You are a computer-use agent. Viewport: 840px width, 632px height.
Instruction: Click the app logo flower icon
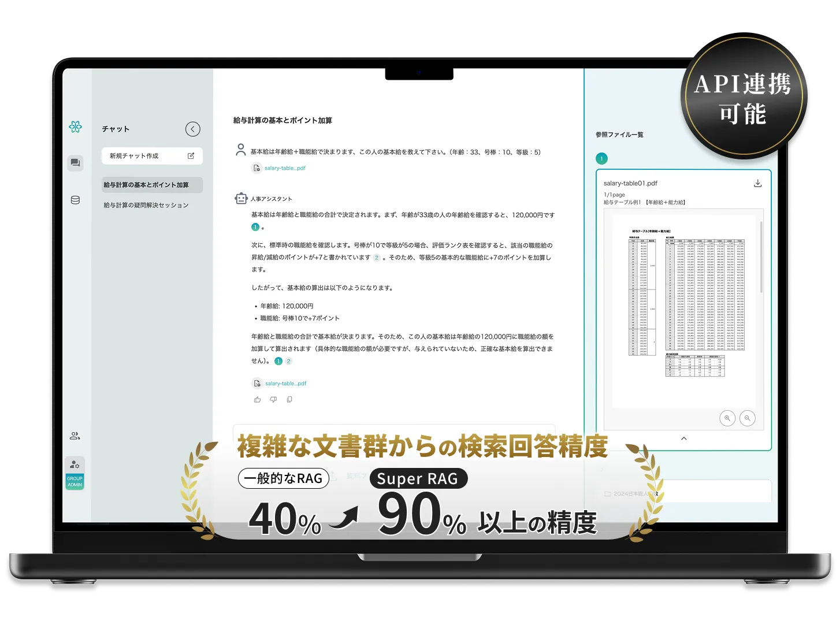pos(76,127)
